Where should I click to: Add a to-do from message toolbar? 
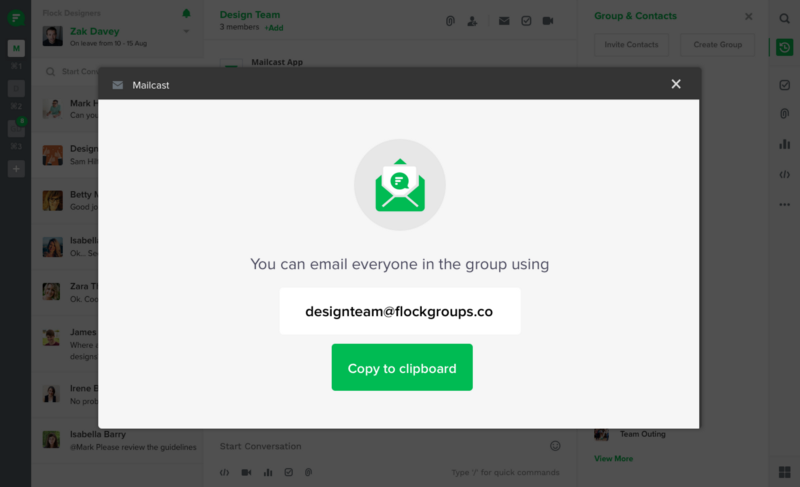pos(289,472)
